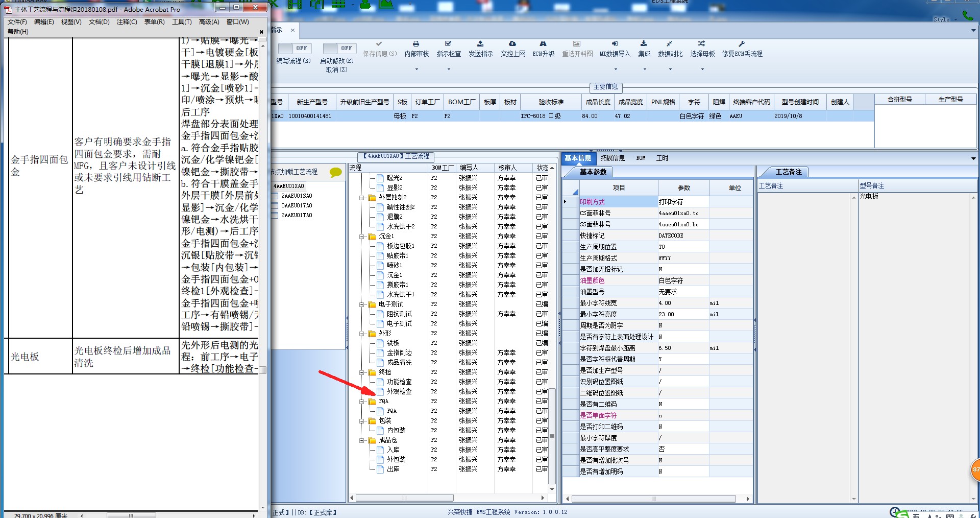Screen dimensions: 980x518
Task: Switch to the BOM tab
Action: click(x=641, y=158)
